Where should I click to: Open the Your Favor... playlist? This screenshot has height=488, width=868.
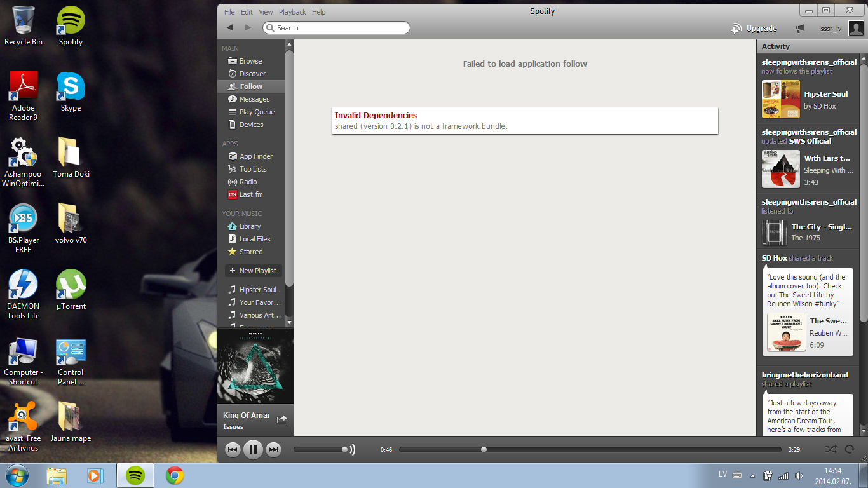251,302
